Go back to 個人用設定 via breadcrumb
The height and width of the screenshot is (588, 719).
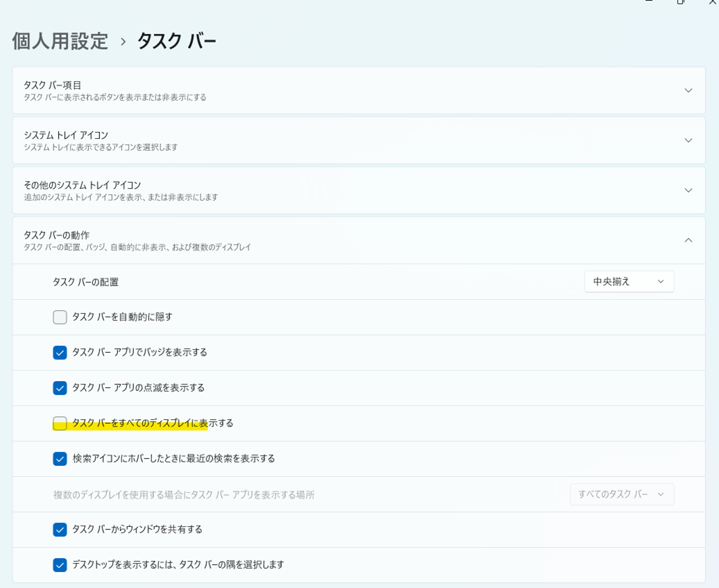(x=60, y=41)
